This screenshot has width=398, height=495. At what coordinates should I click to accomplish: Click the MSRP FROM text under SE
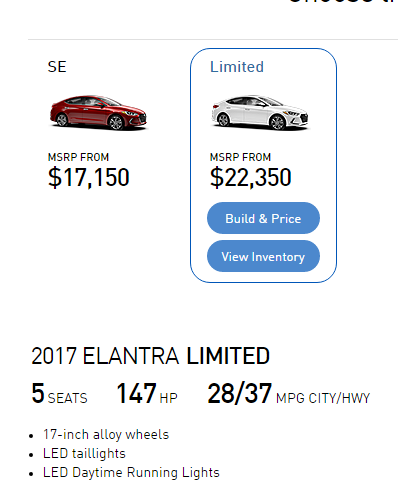78,157
